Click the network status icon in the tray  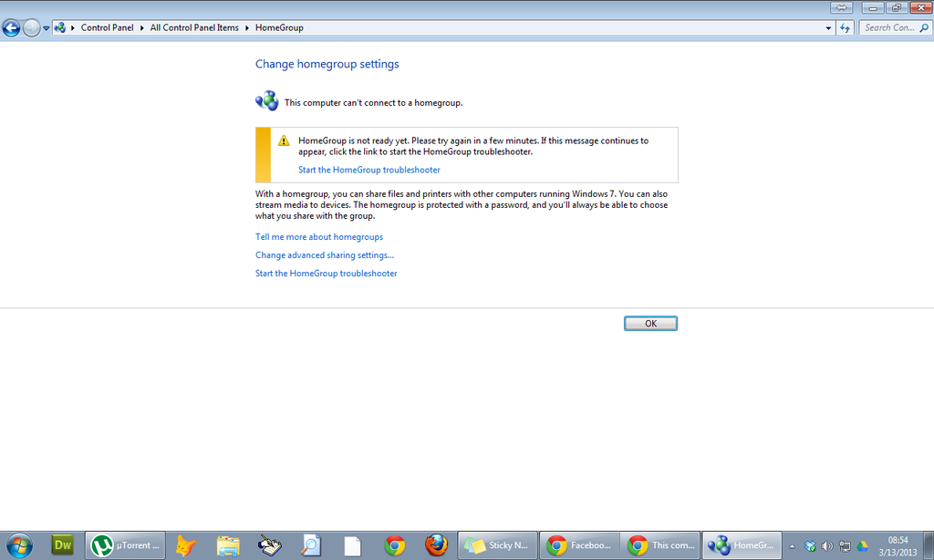click(x=844, y=544)
